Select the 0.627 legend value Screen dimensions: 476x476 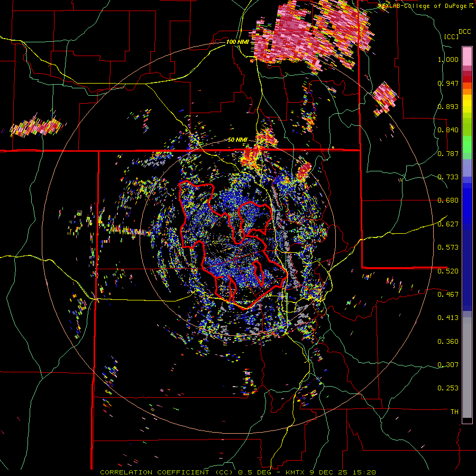tap(448, 224)
